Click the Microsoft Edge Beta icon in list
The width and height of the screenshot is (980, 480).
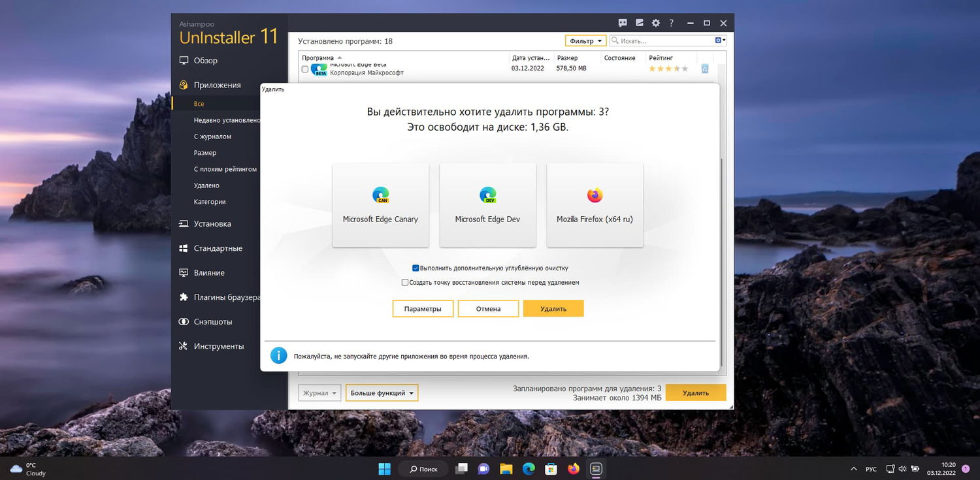[x=319, y=70]
